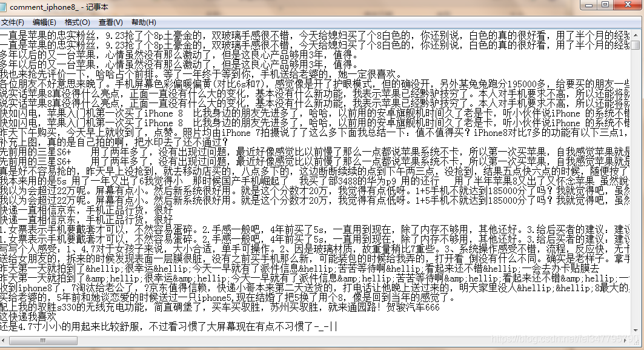Click the vertical scrollbar thumb
Screen dimensions: 644x350
point(635,45)
